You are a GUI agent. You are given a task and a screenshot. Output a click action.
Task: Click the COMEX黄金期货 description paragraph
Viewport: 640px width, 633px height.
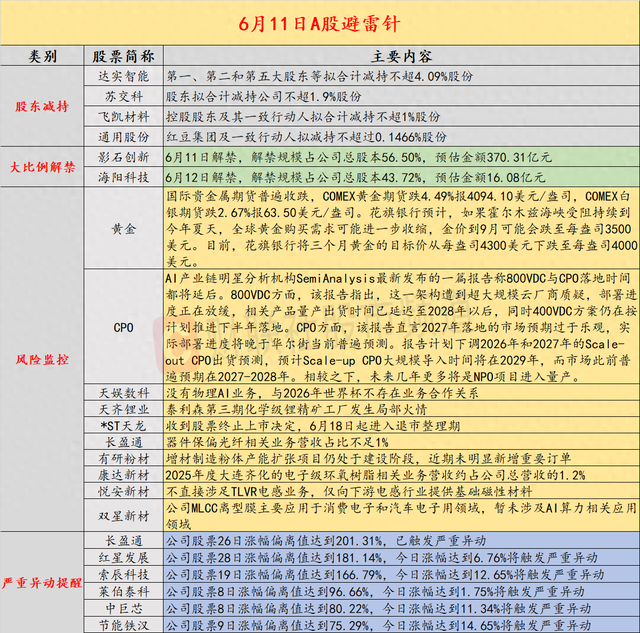click(401, 229)
